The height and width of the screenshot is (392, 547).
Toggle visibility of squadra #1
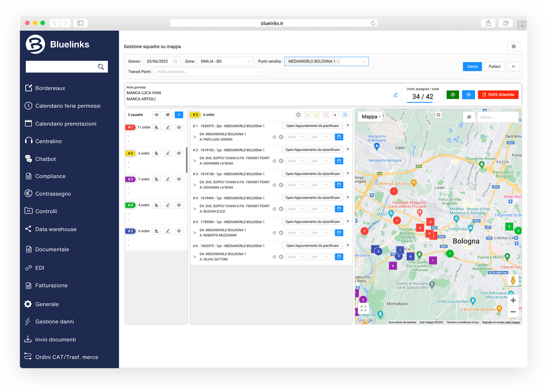[x=179, y=127]
